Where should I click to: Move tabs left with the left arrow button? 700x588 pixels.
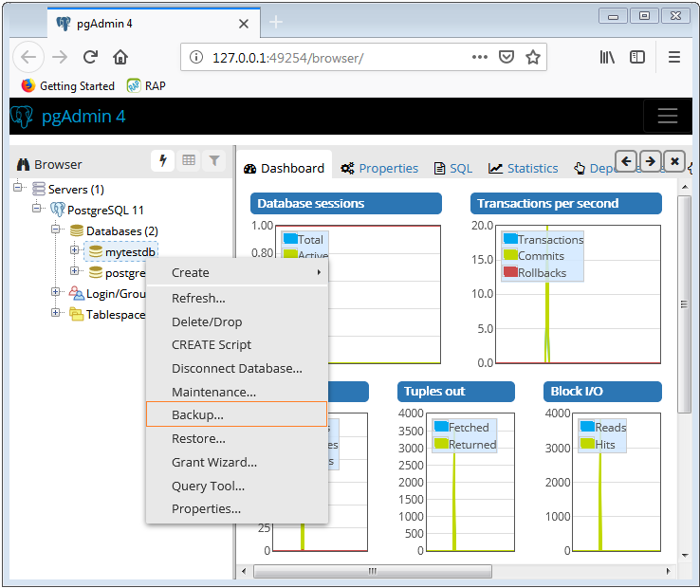pyautogui.click(x=626, y=161)
